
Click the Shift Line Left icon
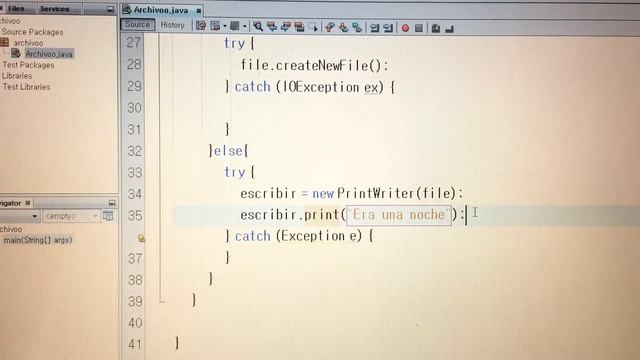point(374,28)
